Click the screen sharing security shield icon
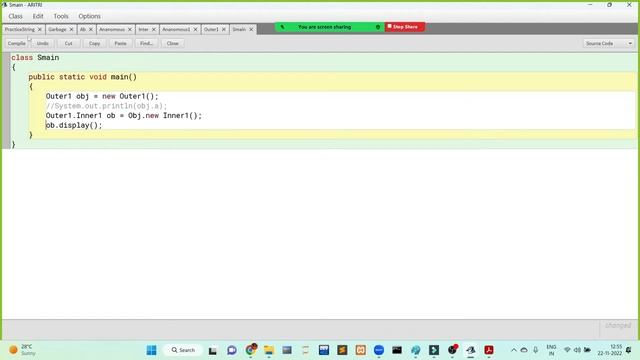 378,27
